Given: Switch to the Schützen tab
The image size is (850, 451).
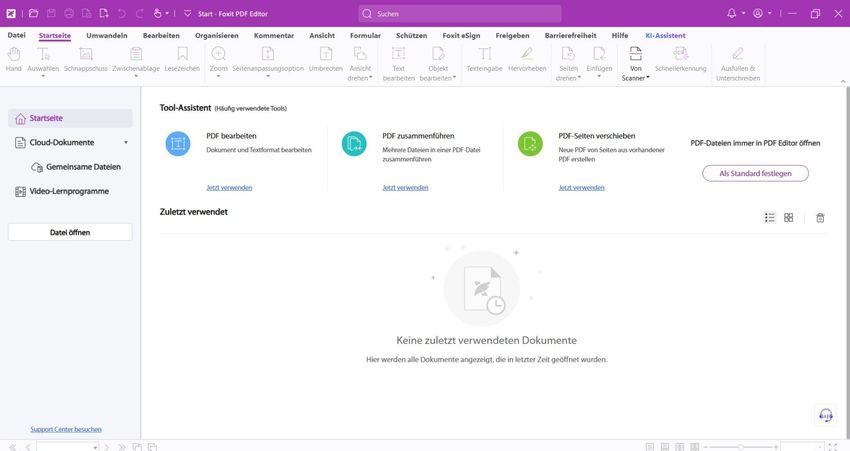Looking at the screenshot, I should pyautogui.click(x=411, y=35).
